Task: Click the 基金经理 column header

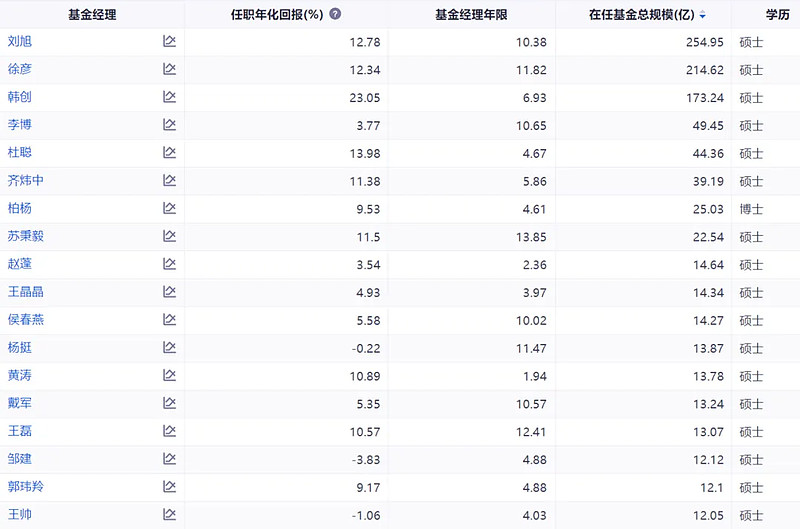Action: (92, 15)
